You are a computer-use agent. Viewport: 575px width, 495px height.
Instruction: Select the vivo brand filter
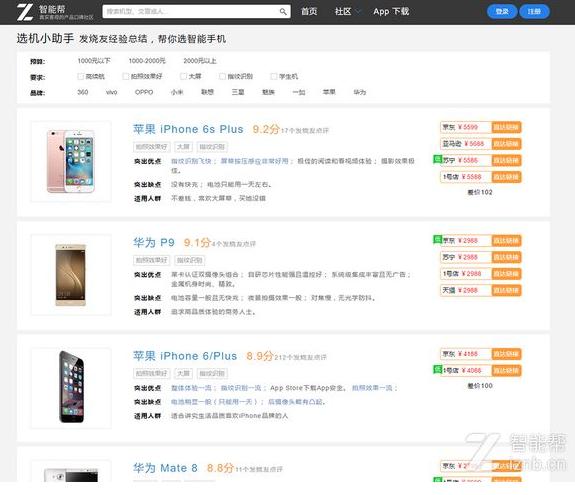point(111,92)
